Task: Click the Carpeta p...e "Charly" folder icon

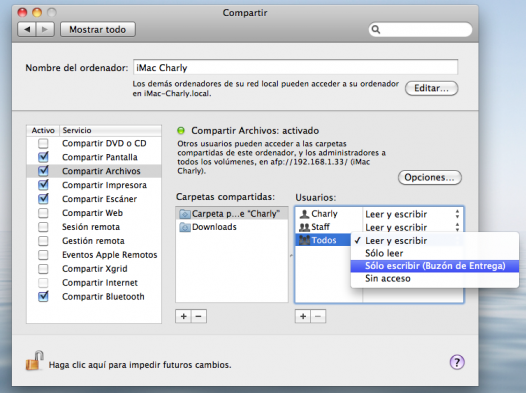Action: 185,214
